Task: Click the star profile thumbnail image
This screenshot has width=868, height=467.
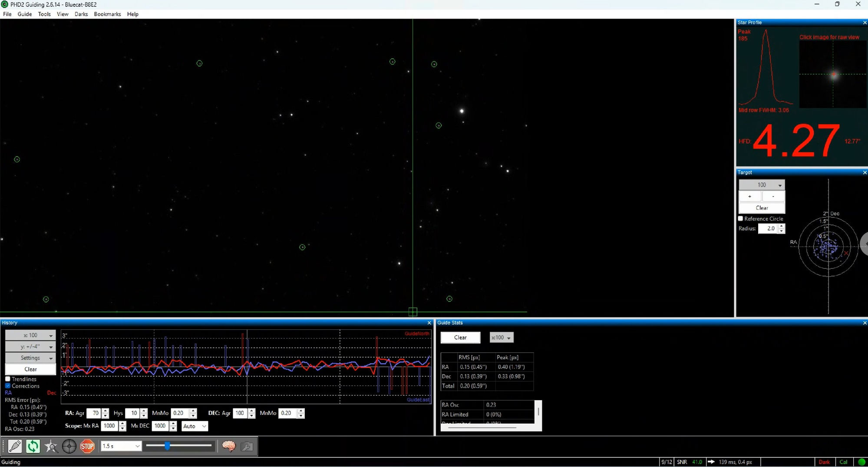Action: click(833, 74)
